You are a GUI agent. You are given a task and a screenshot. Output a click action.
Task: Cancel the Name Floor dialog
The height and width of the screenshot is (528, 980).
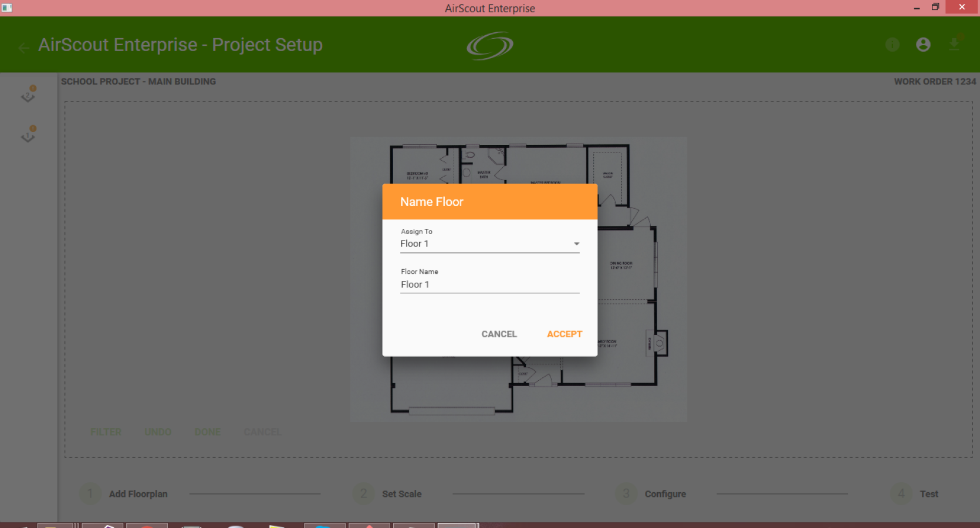click(x=499, y=334)
